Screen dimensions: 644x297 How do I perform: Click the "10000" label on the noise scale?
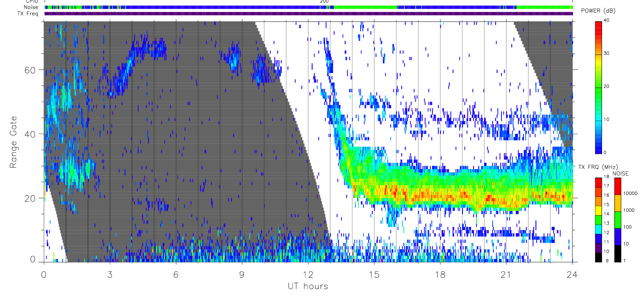630,194
